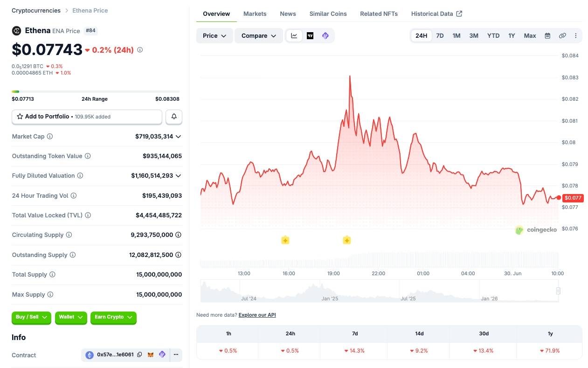Screen dimensions: 588x368
Task: Click the 0x57e...1e6061 contract address
Action: pos(115,355)
